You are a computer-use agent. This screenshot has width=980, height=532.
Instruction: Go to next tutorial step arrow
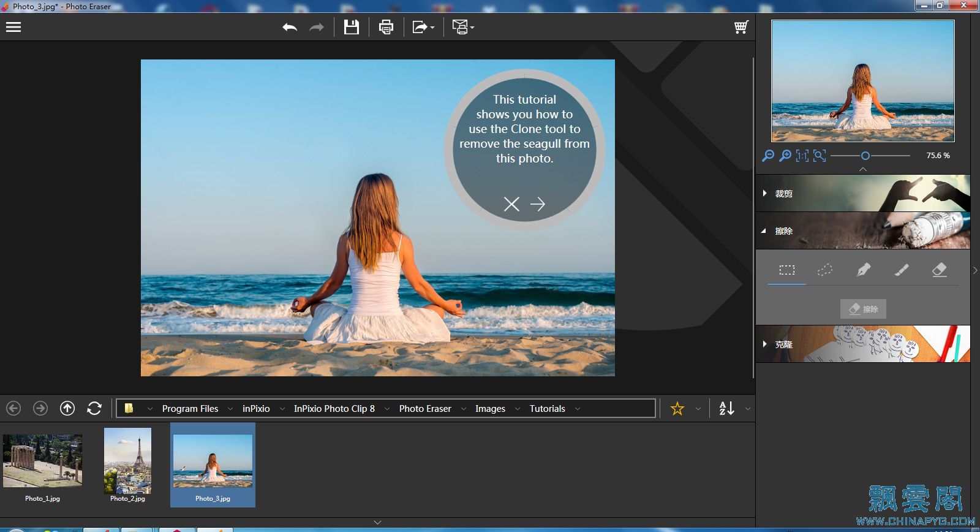tap(538, 204)
